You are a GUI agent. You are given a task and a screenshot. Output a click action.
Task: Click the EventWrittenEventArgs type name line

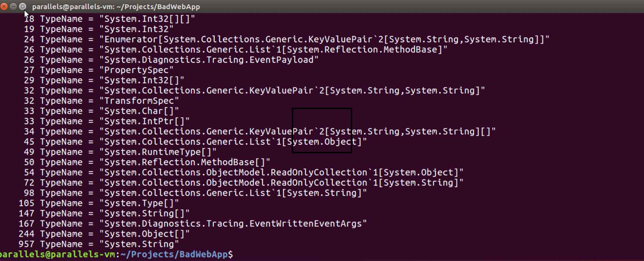[x=233, y=224]
